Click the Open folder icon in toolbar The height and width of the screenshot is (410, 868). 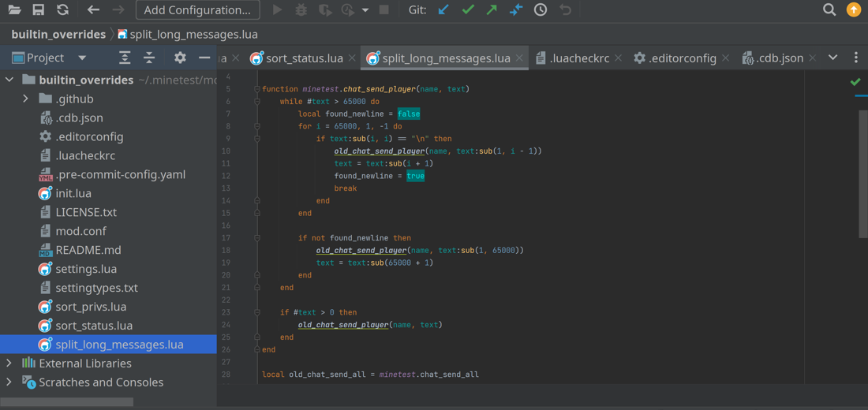click(15, 9)
